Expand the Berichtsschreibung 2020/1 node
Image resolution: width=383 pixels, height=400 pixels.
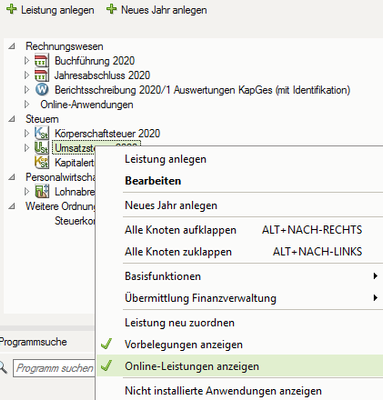click(27, 90)
